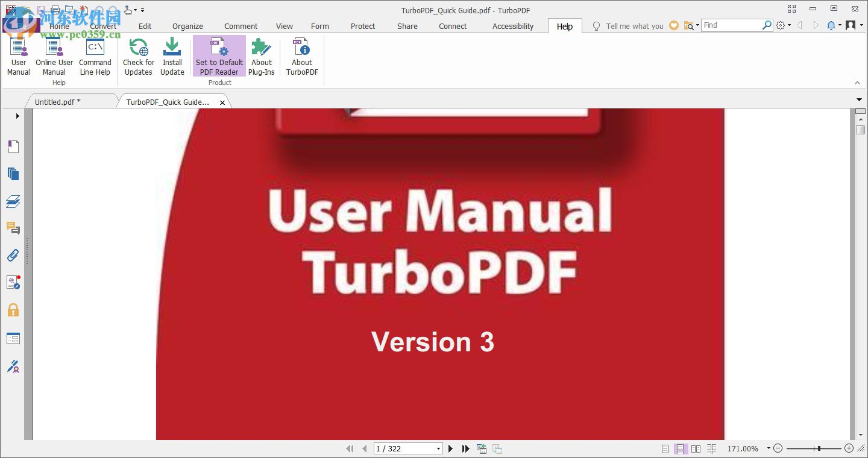
Task: Show the Layers panel
Action: click(13, 201)
